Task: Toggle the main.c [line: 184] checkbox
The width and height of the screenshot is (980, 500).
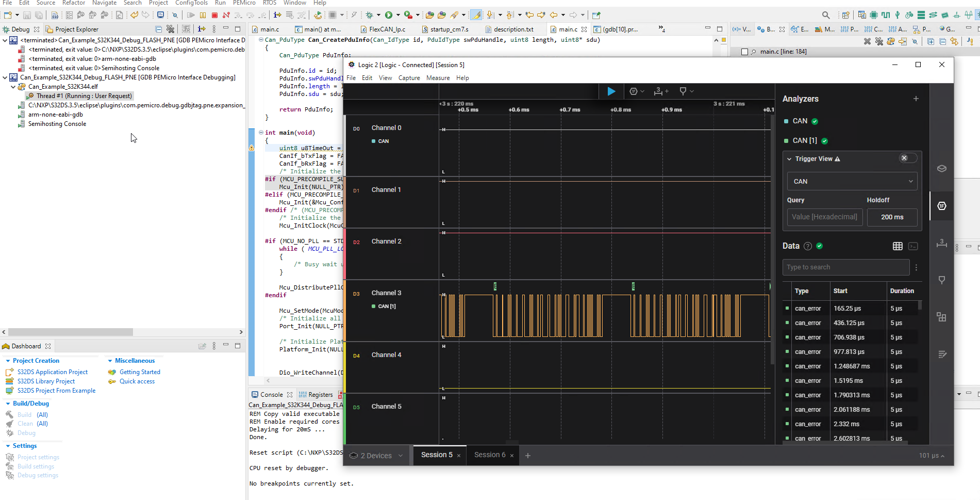Action: [744, 51]
